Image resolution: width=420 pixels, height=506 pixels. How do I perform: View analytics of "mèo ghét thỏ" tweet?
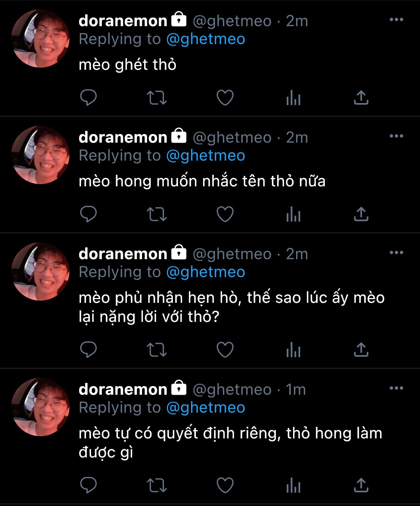pyautogui.click(x=293, y=98)
